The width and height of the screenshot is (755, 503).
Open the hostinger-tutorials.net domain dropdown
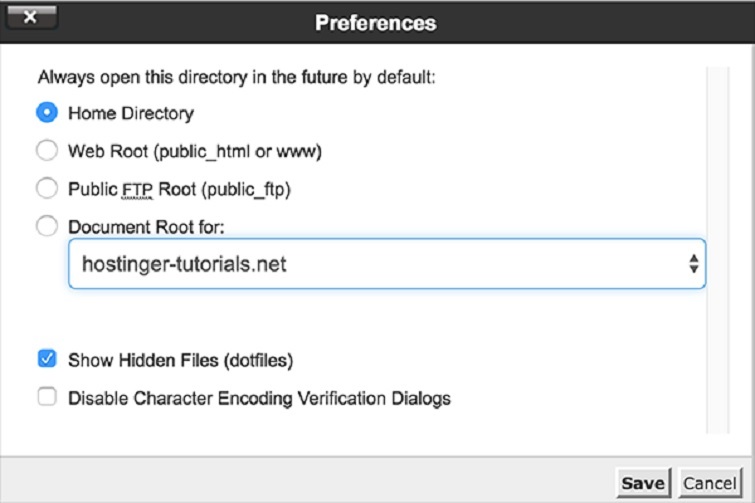[x=386, y=264]
